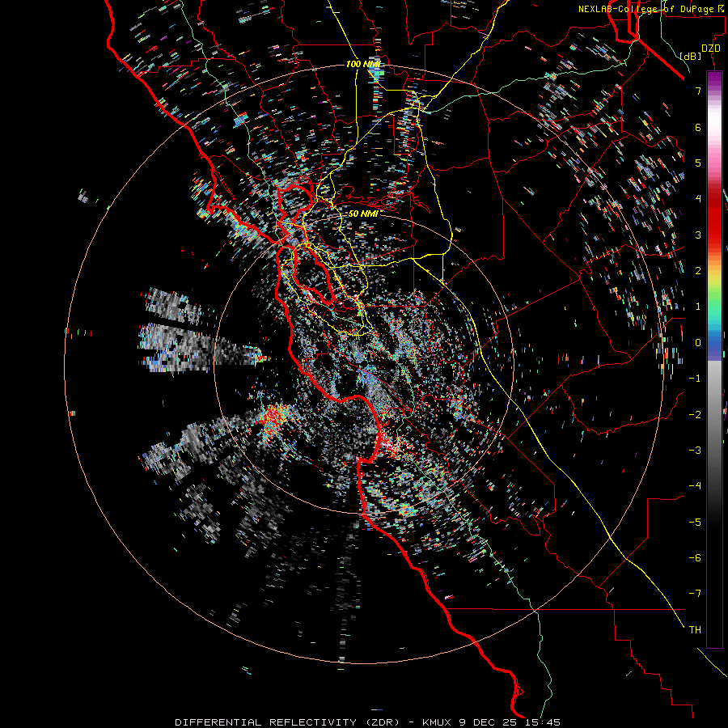This screenshot has height=728, width=728.
Task: Click the [dB] unit label
Action: coord(691,56)
